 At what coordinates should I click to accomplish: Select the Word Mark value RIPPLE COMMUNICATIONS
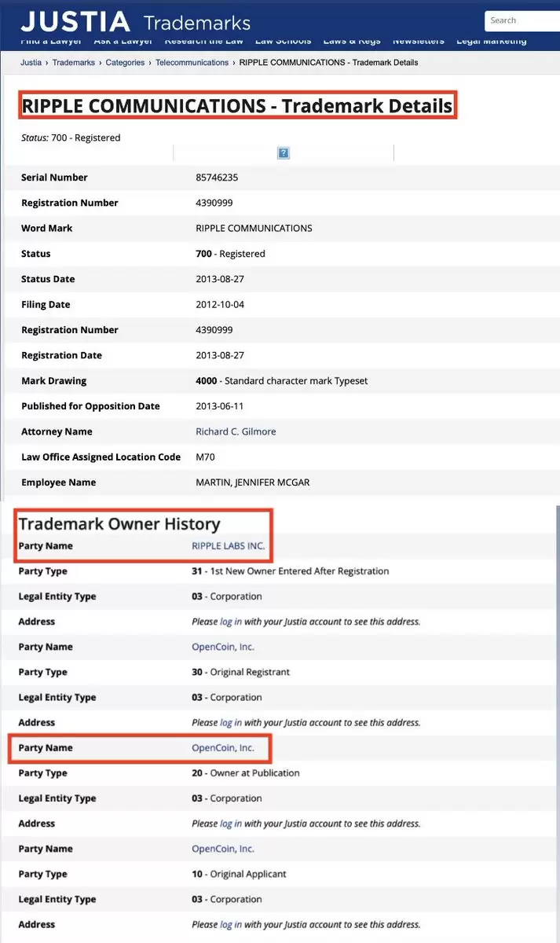254,228
